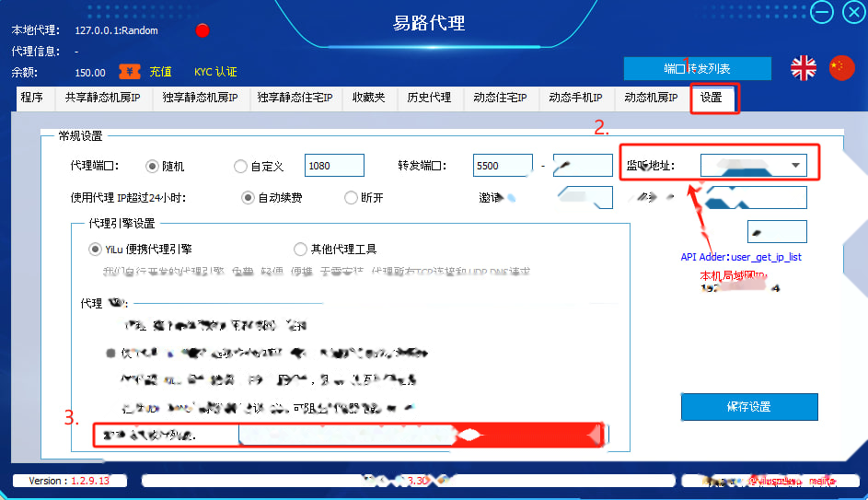This screenshot has height=500, width=868.
Task: Click the 转发端口 end port field
Action: click(583, 166)
